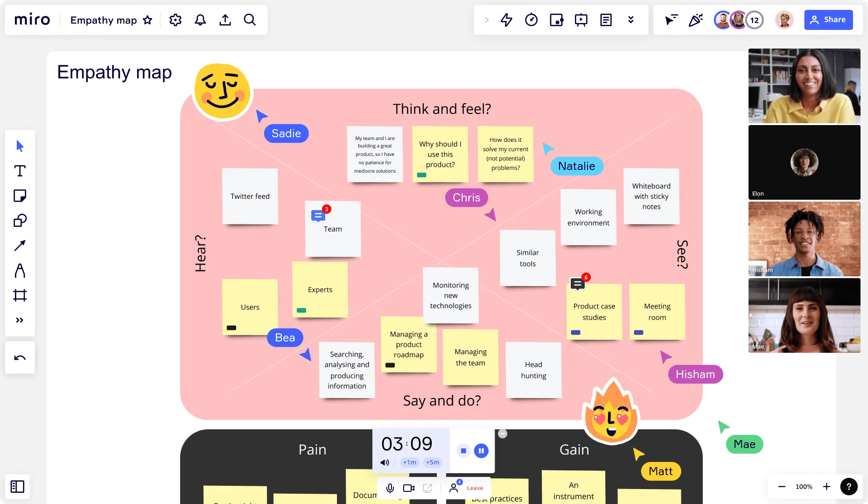Image resolution: width=868 pixels, height=504 pixels.
Task: Click the Empathy map board title
Action: 104,20
